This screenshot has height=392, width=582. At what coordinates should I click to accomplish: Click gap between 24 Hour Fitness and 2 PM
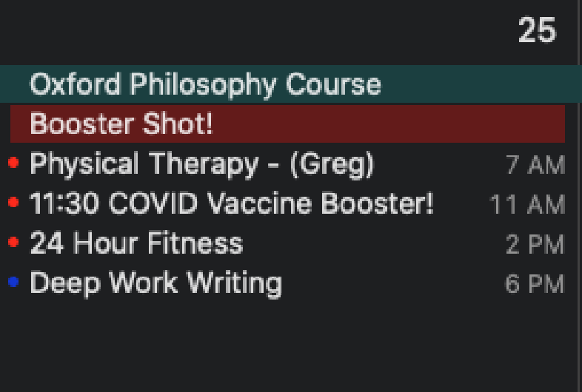(x=370, y=243)
